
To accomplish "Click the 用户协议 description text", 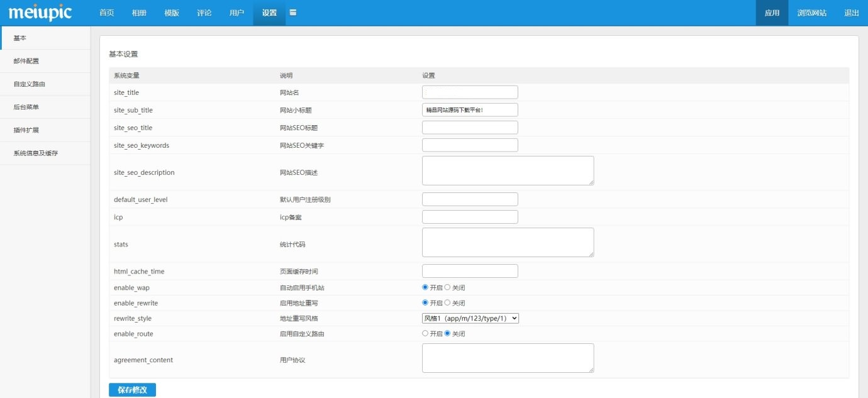I will (x=292, y=360).
